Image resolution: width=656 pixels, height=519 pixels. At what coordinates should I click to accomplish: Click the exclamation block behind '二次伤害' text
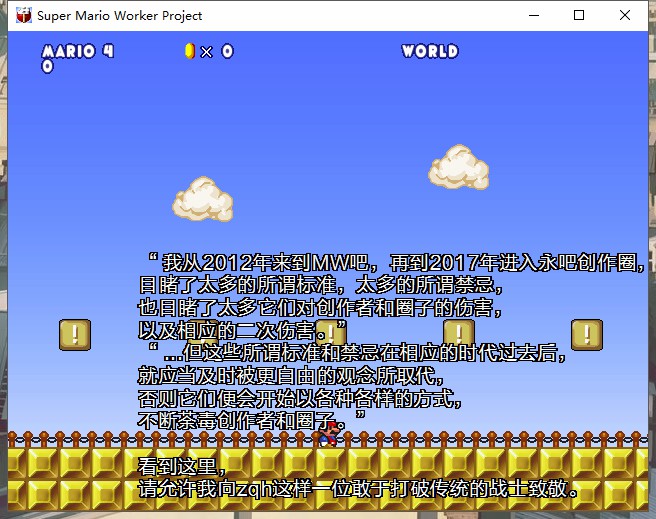pos(331,333)
